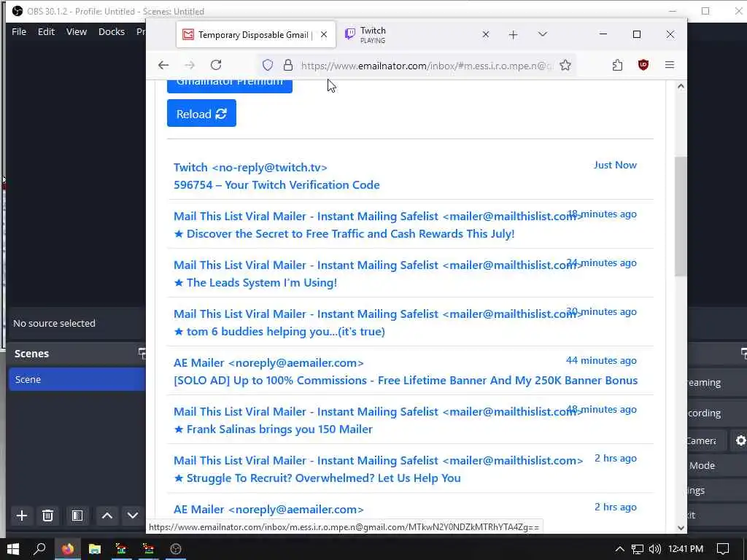Open OBS virtual camera settings gear
This screenshot has width=747, height=560.
[740, 441]
